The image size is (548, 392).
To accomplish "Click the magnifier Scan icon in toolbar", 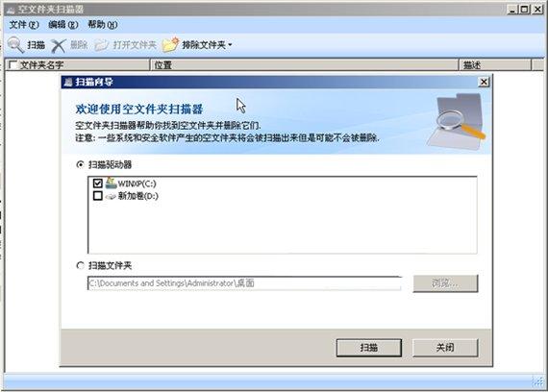I will (x=15, y=45).
